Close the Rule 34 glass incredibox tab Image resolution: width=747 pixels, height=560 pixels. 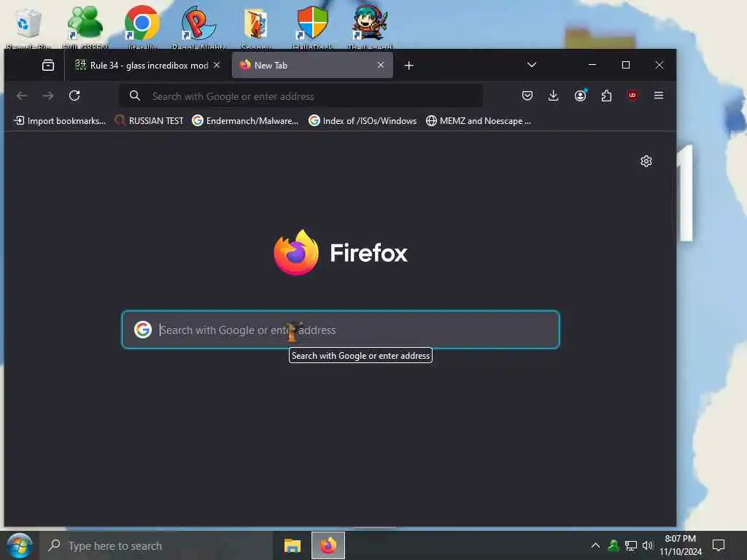coord(217,65)
